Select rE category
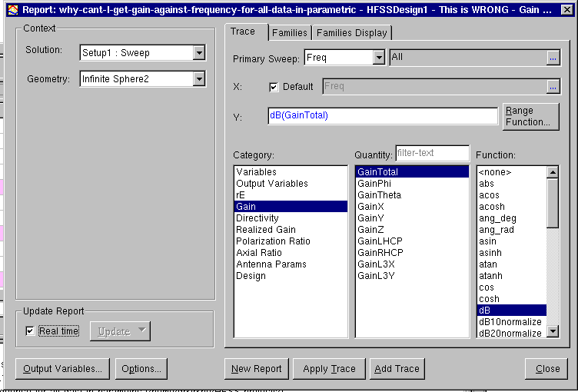The image size is (578, 392). (291, 194)
